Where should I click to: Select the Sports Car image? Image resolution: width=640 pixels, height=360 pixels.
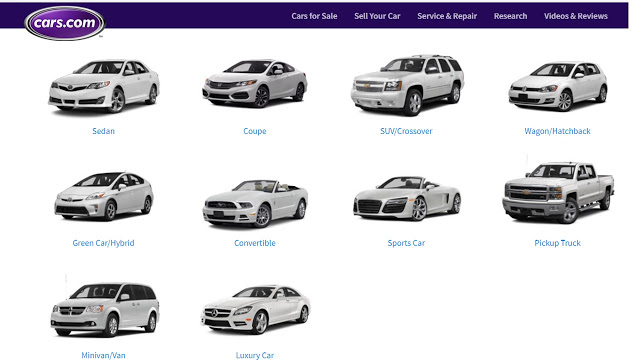tap(407, 198)
